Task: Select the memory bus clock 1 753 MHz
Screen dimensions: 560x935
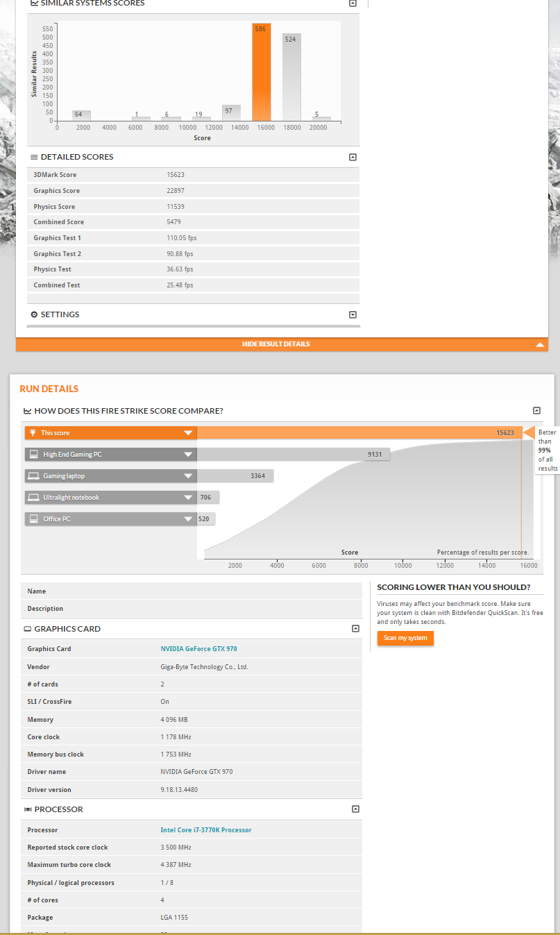Action: (176, 755)
